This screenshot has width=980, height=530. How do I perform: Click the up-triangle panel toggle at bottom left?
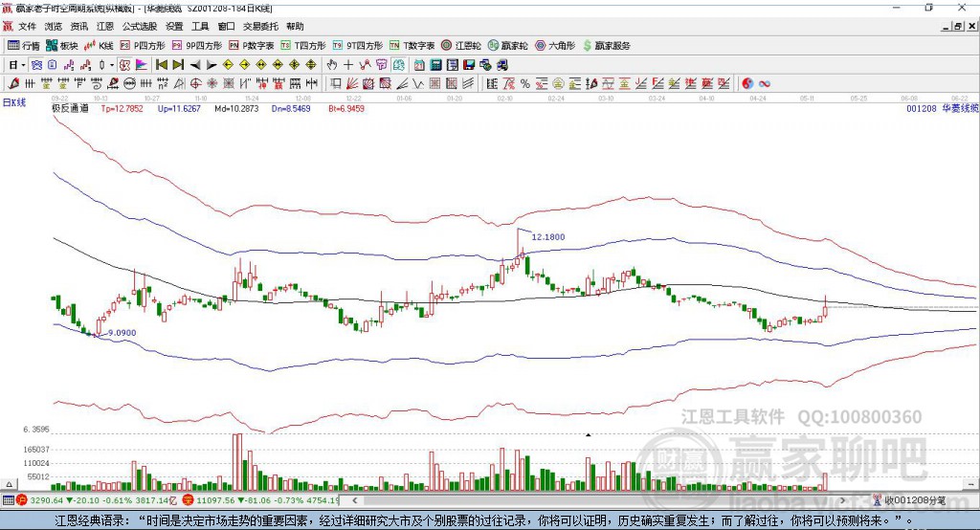click(9, 484)
